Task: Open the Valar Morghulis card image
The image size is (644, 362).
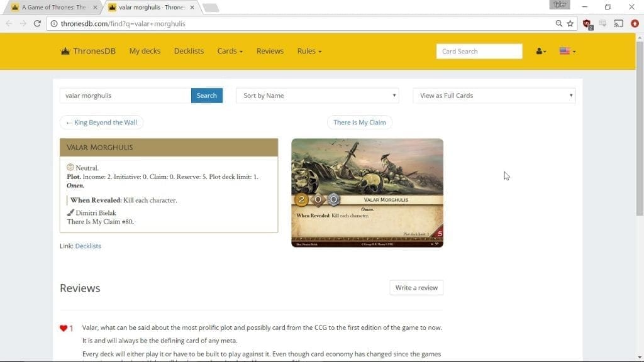Action: click(367, 193)
